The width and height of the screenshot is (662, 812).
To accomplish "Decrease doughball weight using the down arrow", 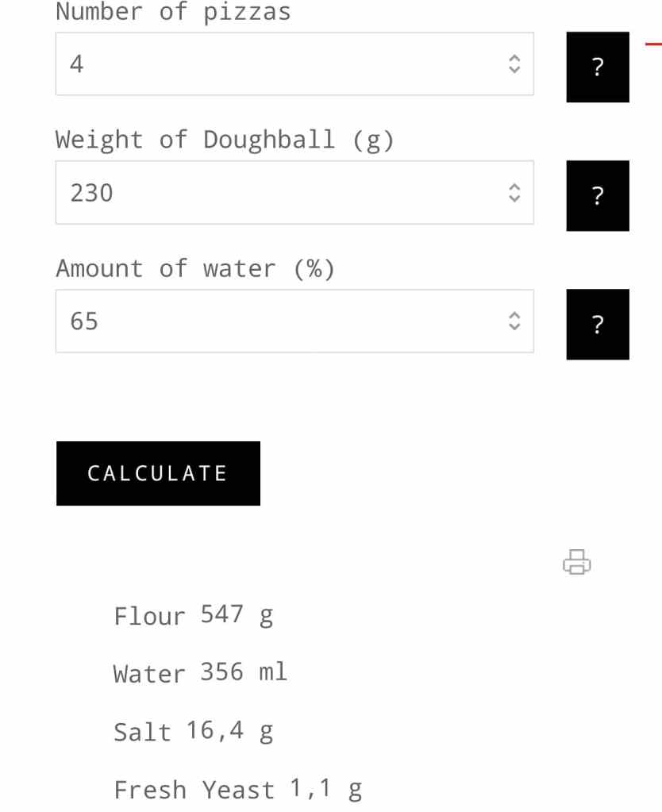I will pyautogui.click(x=514, y=198).
